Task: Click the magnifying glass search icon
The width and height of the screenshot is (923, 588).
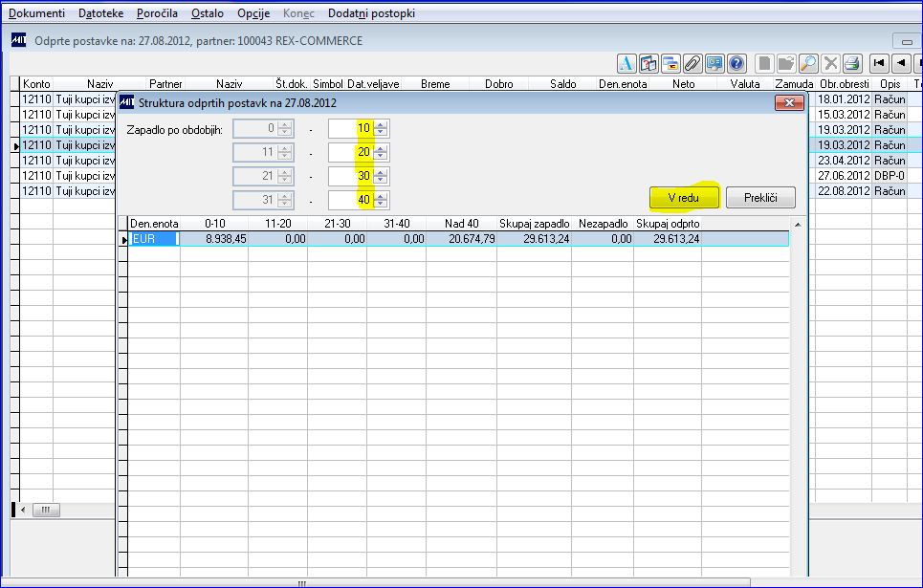Action: click(x=808, y=63)
